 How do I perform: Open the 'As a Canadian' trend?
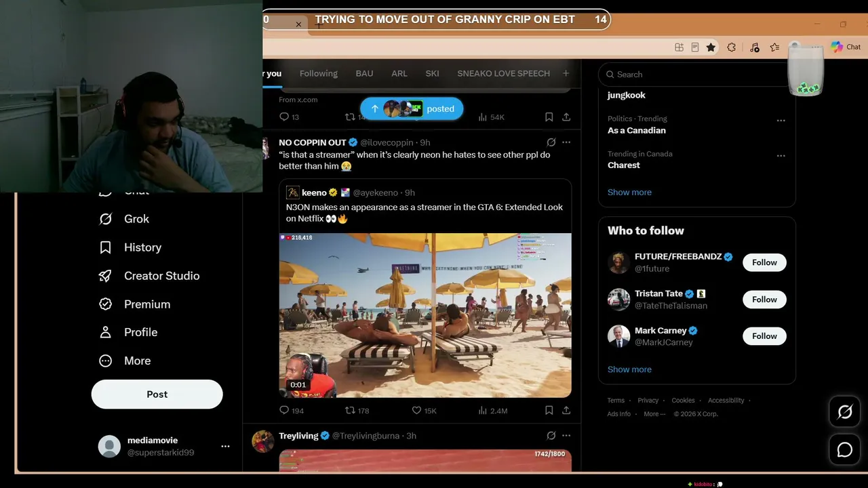637,130
